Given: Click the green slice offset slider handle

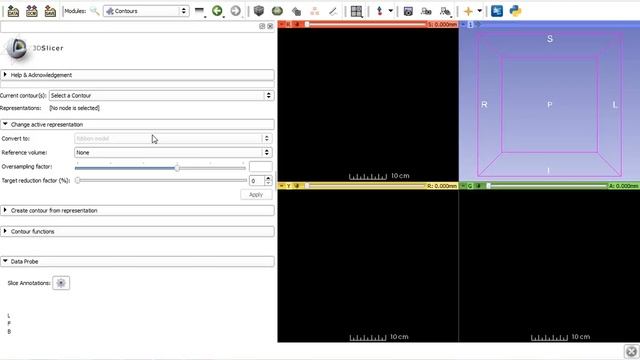Looking at the screenshot, I should pyautogui.click(x=489, y=186).
